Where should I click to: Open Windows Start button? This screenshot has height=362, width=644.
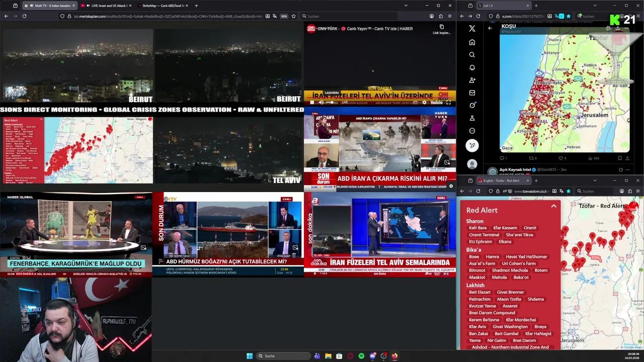click(x=250, y=356)
